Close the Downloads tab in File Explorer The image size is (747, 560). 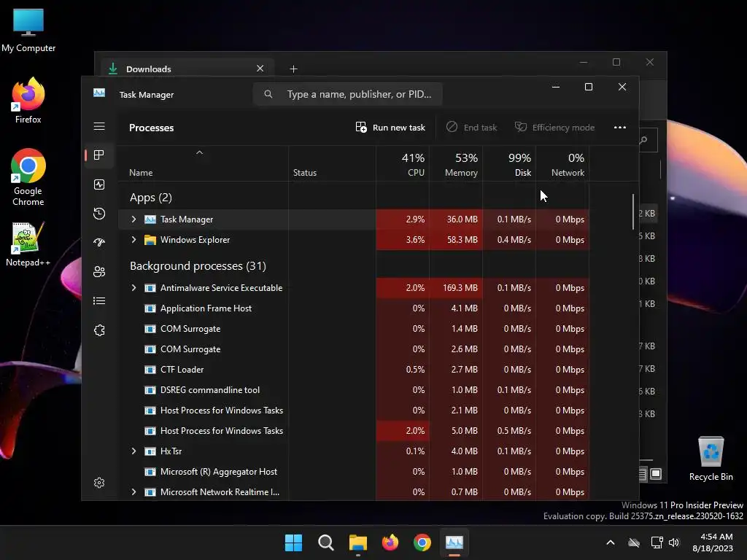(260, 68)
